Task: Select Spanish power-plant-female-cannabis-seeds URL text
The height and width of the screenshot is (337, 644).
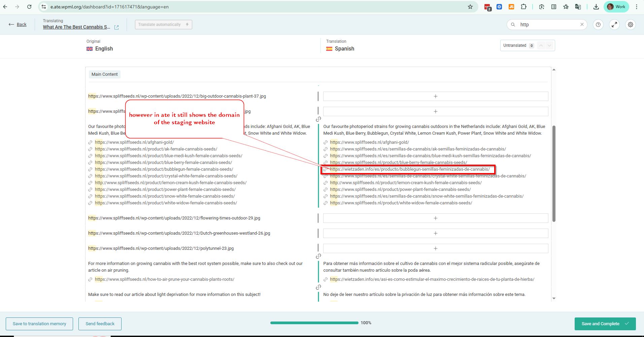Action: (x=401, y=190)
